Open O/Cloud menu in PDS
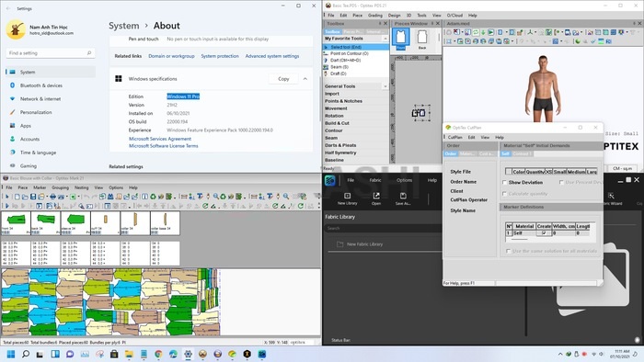Screen dimensions: 644x362 click(x=454, y=16)
